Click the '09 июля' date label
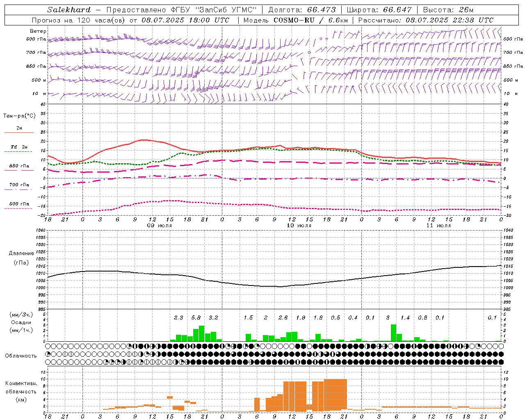 160,226
